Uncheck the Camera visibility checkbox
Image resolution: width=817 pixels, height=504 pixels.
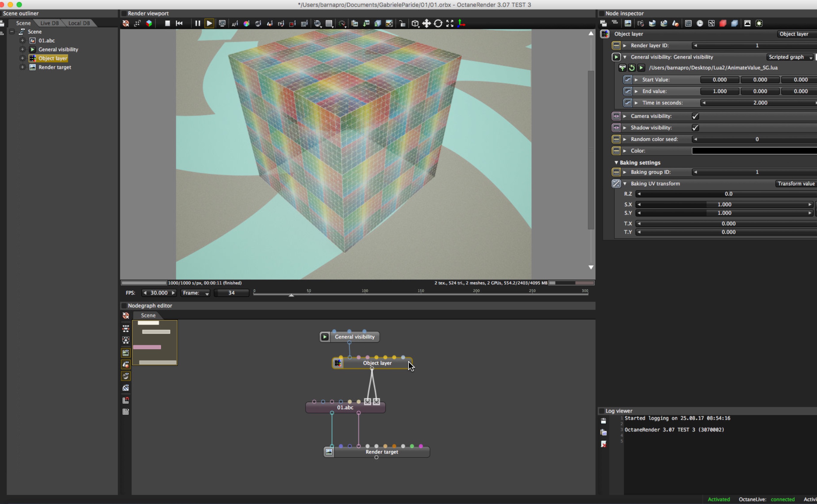tap(695, 116)
